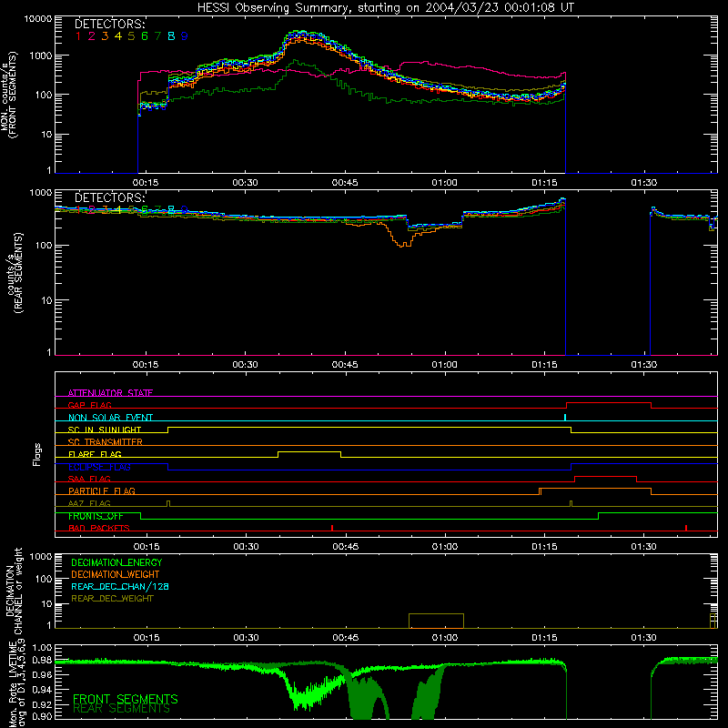Click the olive REAR_DEC_WEIGHT box near 01:00
The width and height of the screenshot is (728, 728).
coord(437,622)
